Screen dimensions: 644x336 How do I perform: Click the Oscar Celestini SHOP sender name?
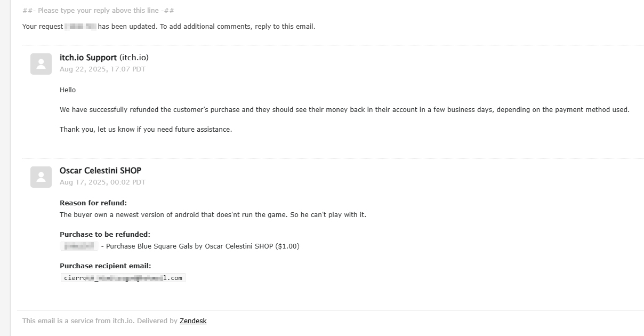tap(100, 171)
